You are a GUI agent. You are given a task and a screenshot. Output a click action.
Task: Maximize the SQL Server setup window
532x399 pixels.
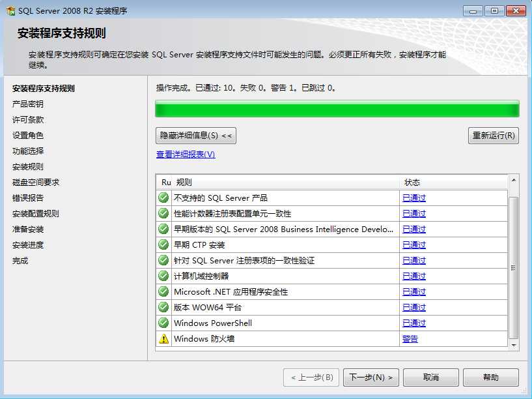pyautogui.click(x=494, y=11)
